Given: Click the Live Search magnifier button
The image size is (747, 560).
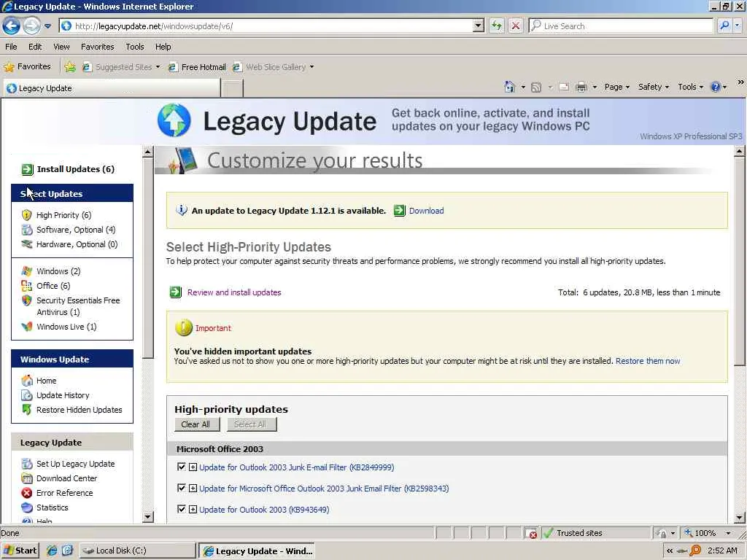Looking at the screenshot, I should click(x=724, y=26).
